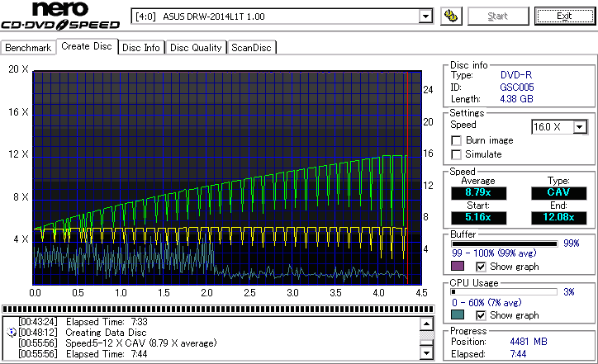
Task: Click the purple Buffer graph color swatch
Action: click(x=458, y=267)
